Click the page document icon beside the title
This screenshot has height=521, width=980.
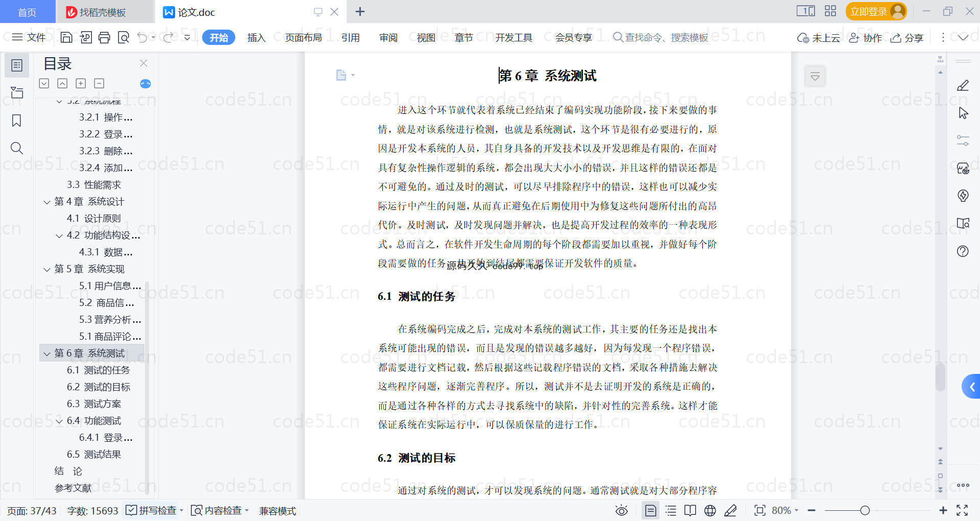pyautogui.click(x=341, y=76)
